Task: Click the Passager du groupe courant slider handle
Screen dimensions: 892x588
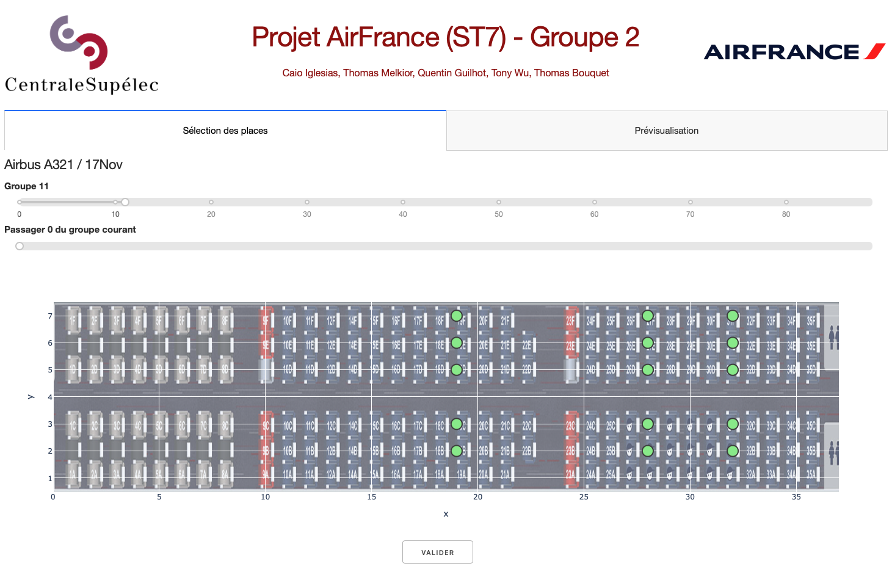Action: click(20, 246)
